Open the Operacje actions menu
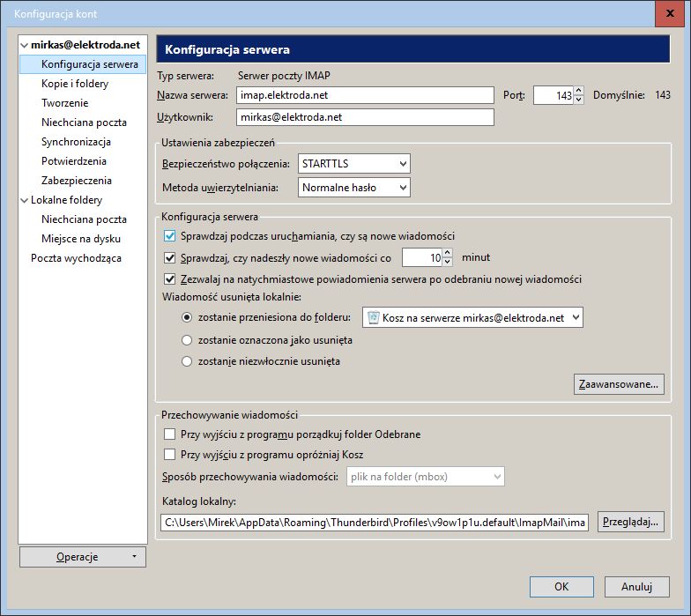This screenshot has height=616, width=691. (83, 557)
